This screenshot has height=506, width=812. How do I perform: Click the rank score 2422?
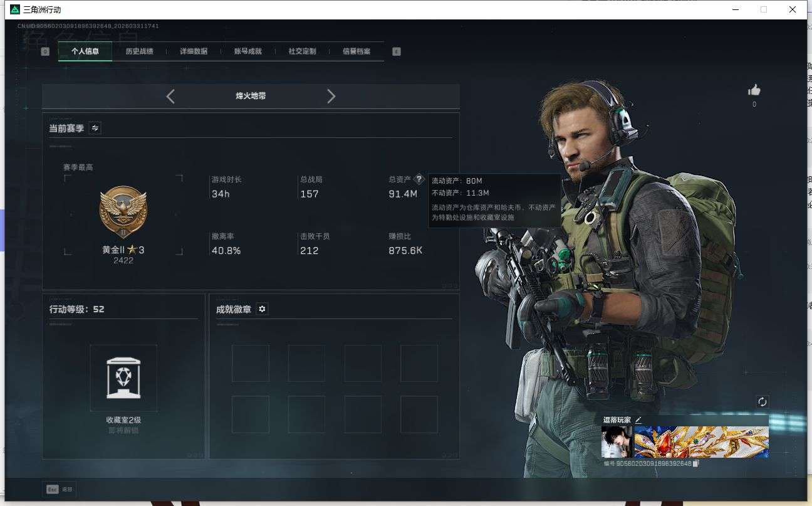coord(123,260)
